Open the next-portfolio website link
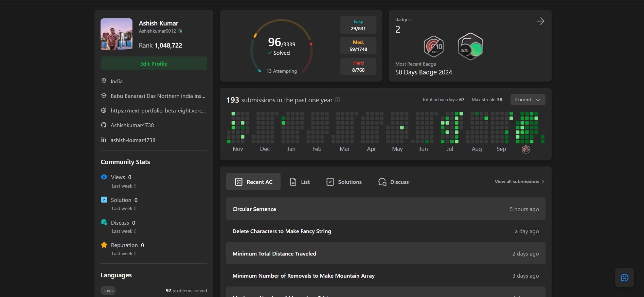 pos(158,110)
